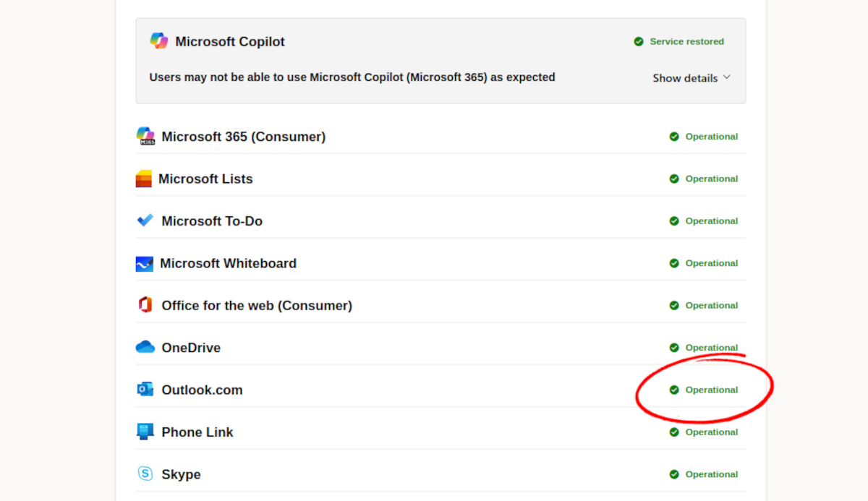Click Operational text in Outlook.com row
The height and width of the screenshot is (501, 868).
712,390
